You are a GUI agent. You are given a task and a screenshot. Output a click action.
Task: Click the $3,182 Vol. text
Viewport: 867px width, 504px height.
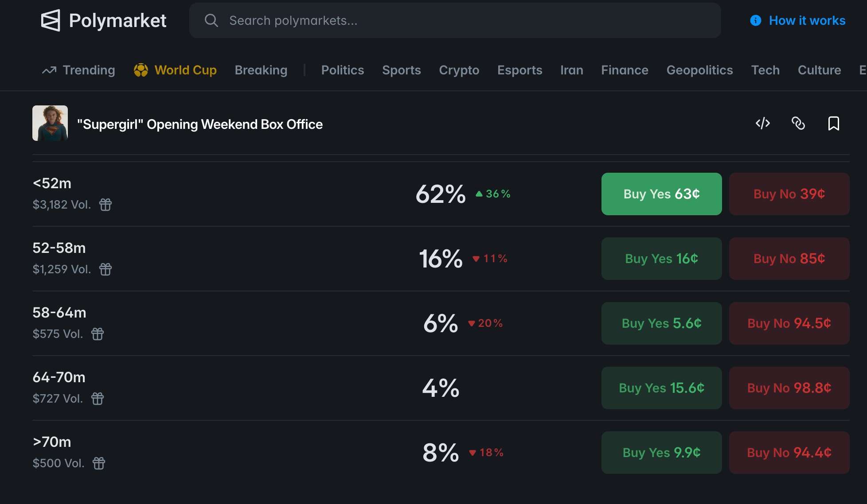[x=62, y=205]
